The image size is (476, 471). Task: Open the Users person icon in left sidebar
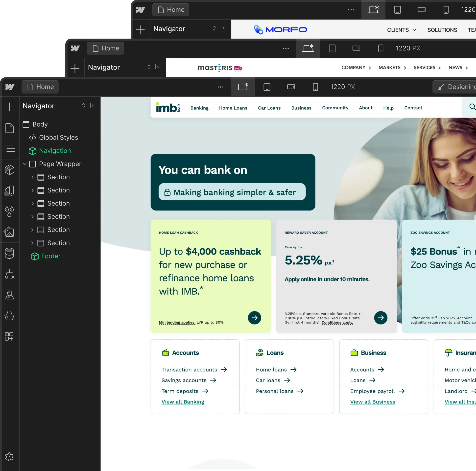pyautogui.click(x=10, y=295)
